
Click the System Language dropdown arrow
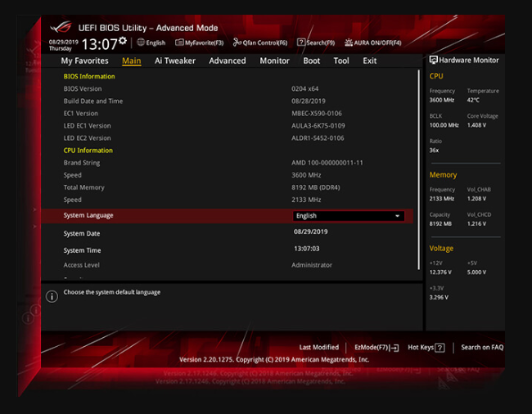pyautogui.click(x=397, y=216)
